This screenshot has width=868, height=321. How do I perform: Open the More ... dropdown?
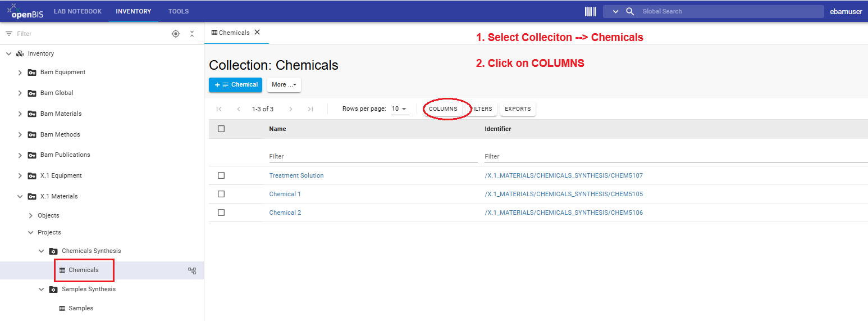coord(284,85)
